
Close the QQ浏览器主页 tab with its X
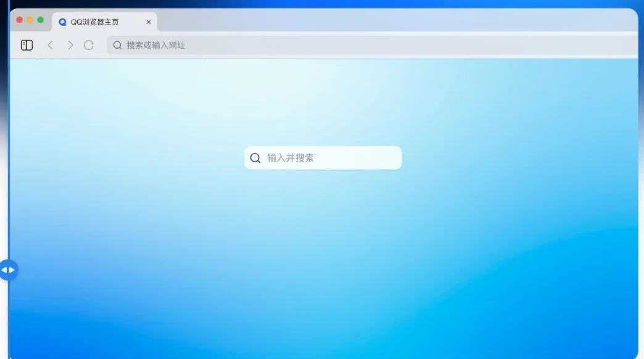click(148, 22)
